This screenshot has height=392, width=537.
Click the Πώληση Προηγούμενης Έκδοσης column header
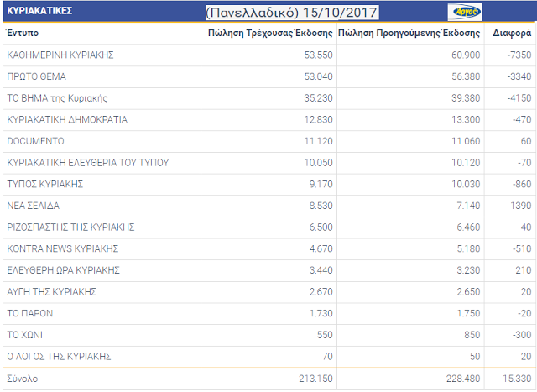(409, 34)
